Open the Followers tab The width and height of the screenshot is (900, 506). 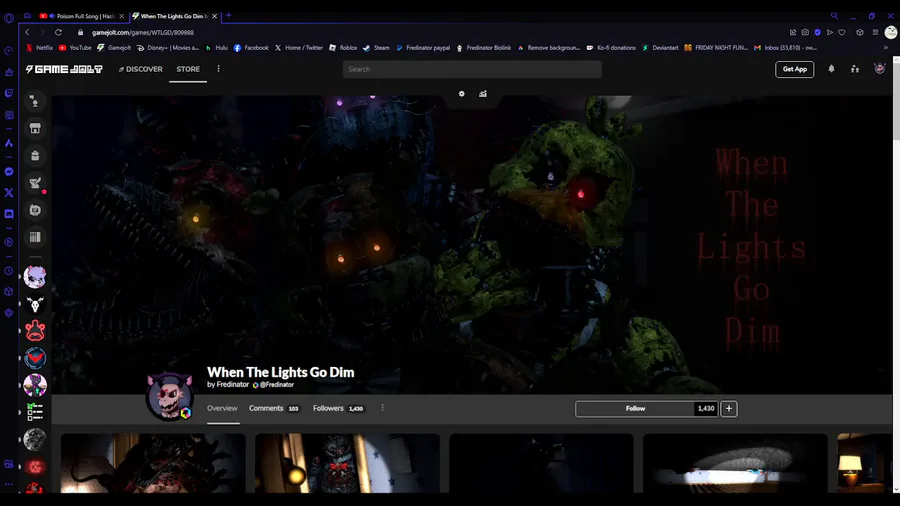(x=338, y=408)
